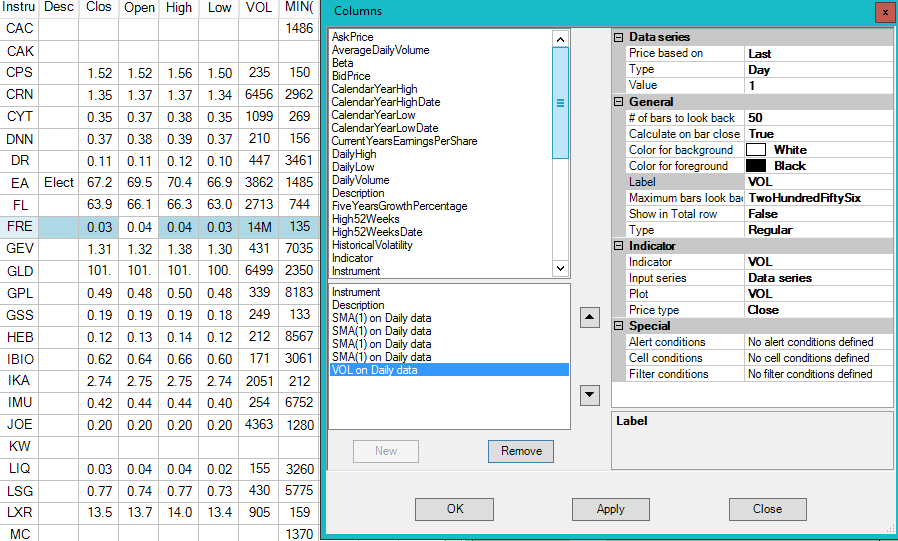
Task: Click the available columns list scroll-up arrow
Action: click(x=560, y=39)
